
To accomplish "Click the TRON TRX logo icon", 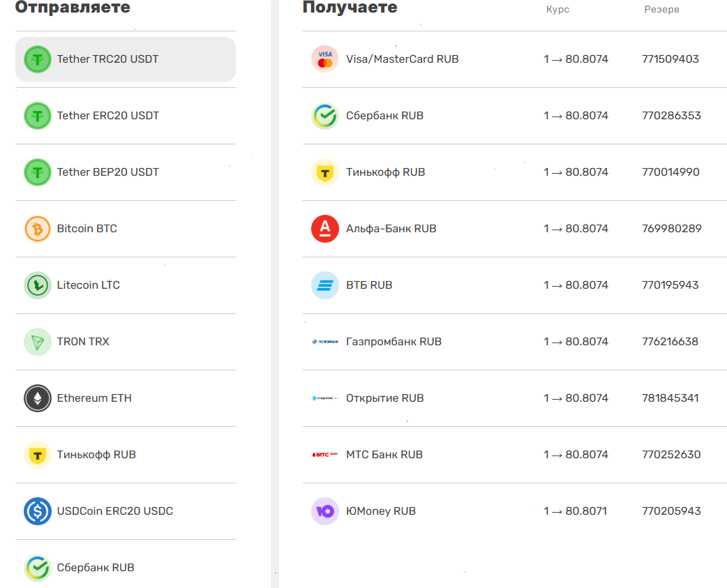I will (x=38, y=342).
